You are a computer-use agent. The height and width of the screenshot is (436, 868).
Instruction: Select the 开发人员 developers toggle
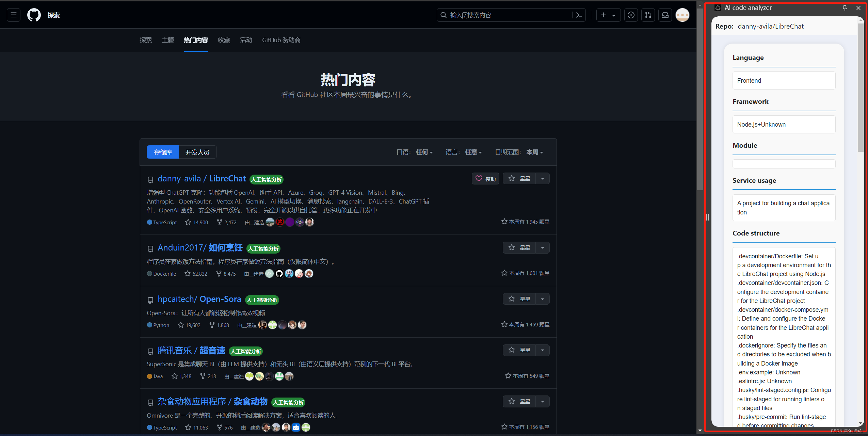(197, 152)
